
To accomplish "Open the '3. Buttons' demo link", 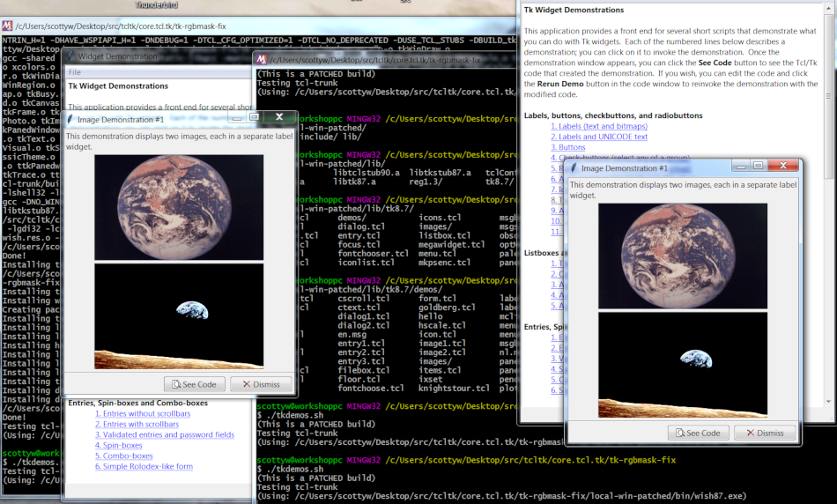I will 568,147.
